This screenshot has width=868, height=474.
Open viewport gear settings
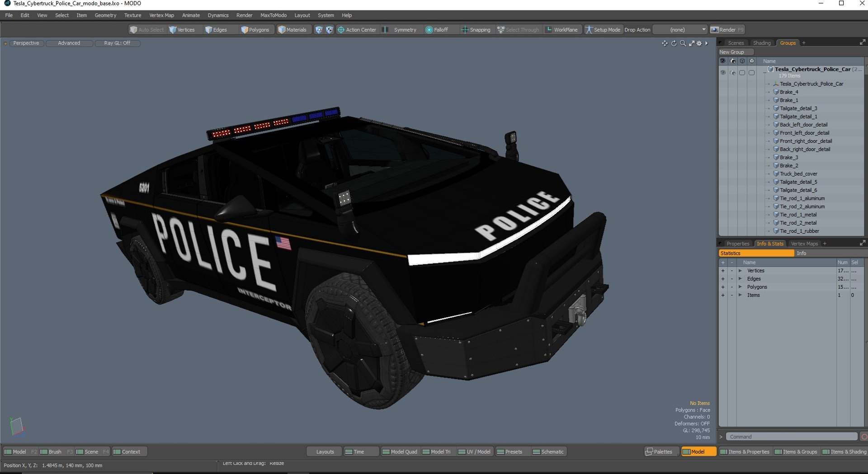699,43
